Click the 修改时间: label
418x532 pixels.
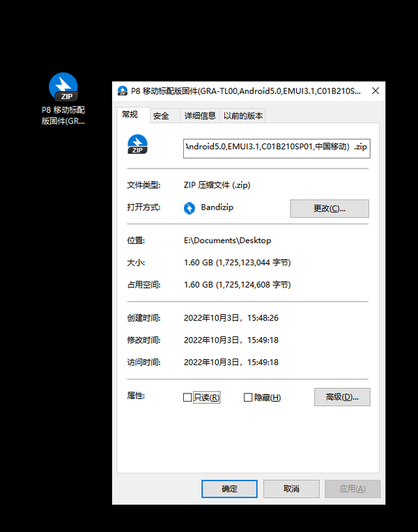tap(144, 340)
